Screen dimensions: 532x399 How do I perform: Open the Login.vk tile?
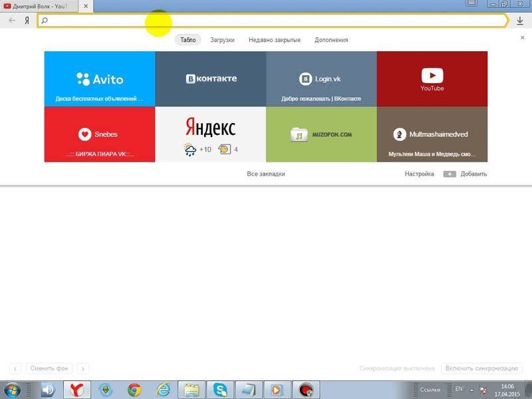pyautogui.click(x=321, y=78)
